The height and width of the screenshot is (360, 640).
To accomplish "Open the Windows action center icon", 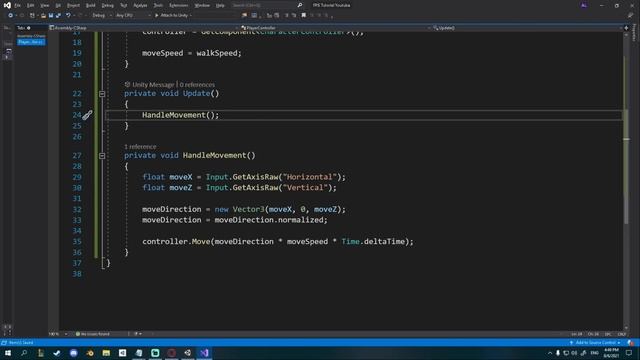I will coord(629,353).
